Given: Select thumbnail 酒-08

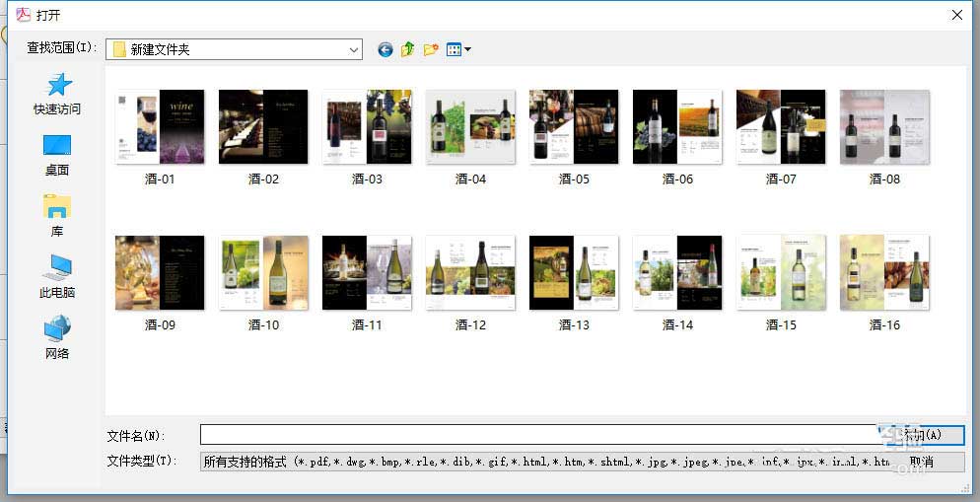Looking at the screenshot, I should point(884,127).
